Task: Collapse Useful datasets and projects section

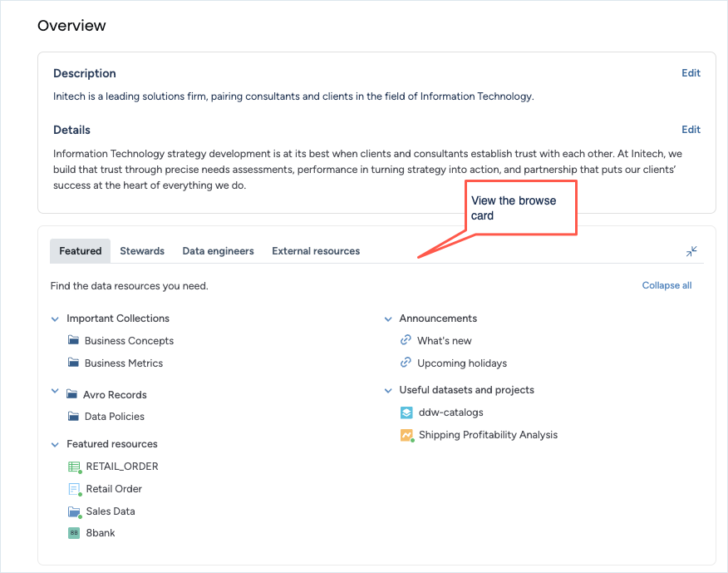Action: [388, 390]
